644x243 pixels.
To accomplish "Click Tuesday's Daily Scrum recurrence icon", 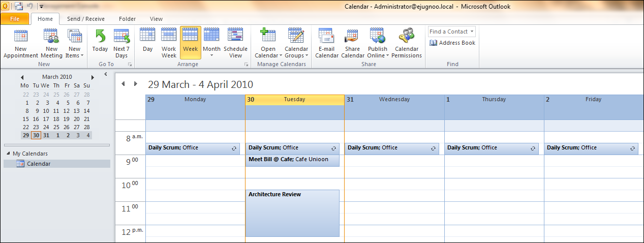I will (x=334, y=148).
